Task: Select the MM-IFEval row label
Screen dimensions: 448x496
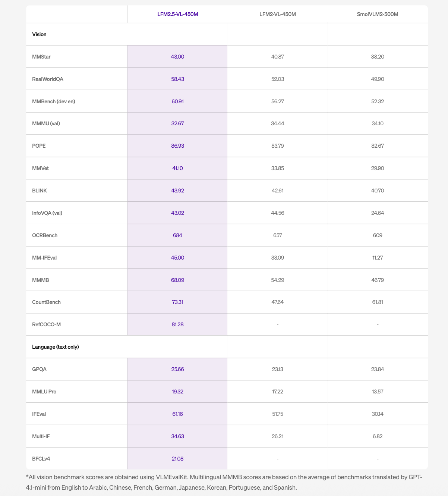Action: click(x=44, y=258)
